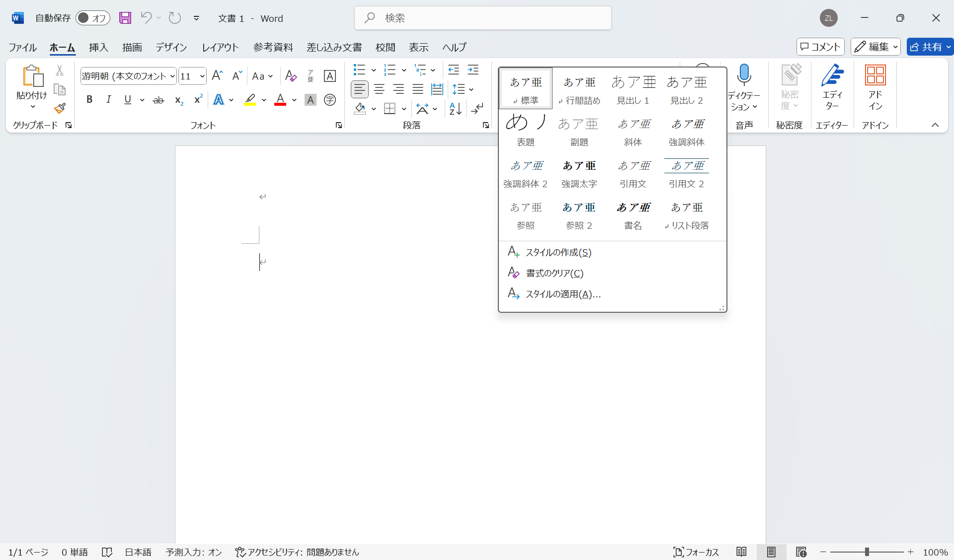This screenshot has width=954, height=560.
Task: Open the font size dropdown
Action: coord(201,76)
